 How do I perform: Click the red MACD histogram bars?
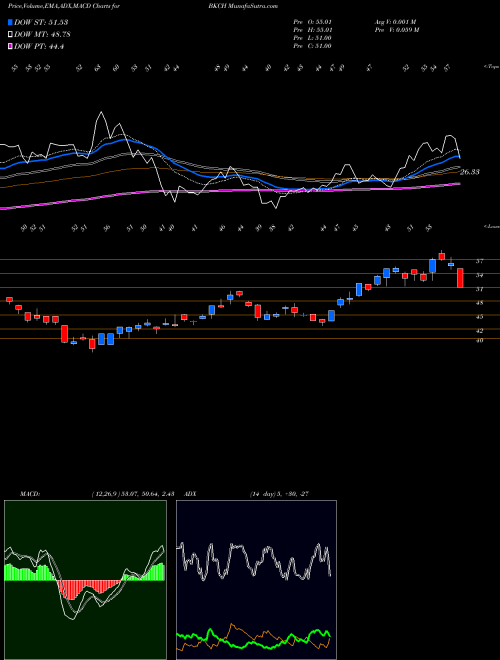pyautogui.click(x=88, y=588)
